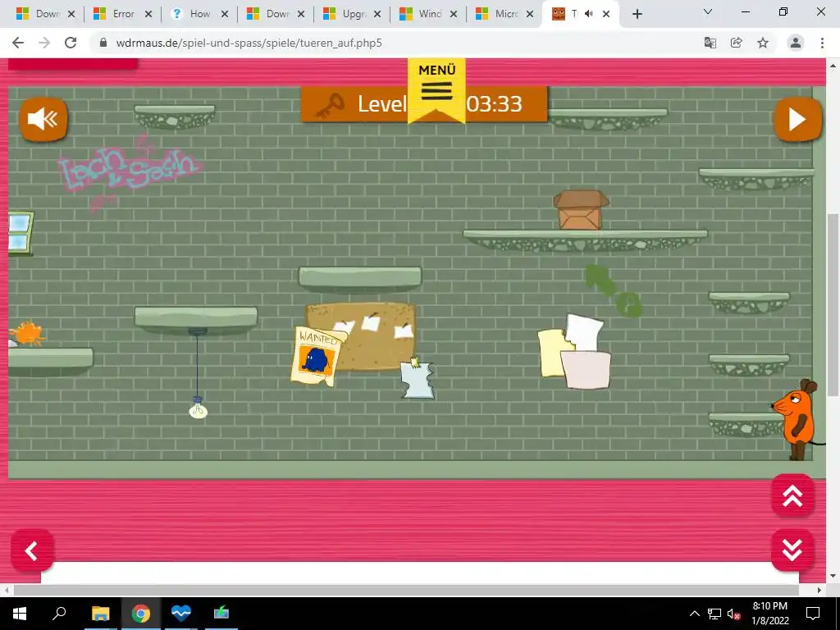The width and height of the screenshot is (840, 630).
Task: Mute the game sound with speaker button
Action: [43, 119]
